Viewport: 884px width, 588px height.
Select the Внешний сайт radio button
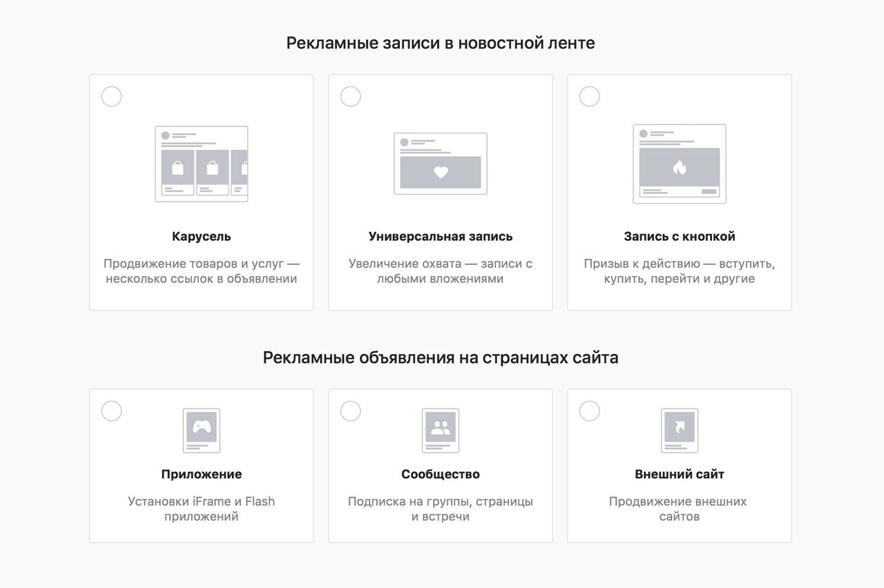[590, 411]
